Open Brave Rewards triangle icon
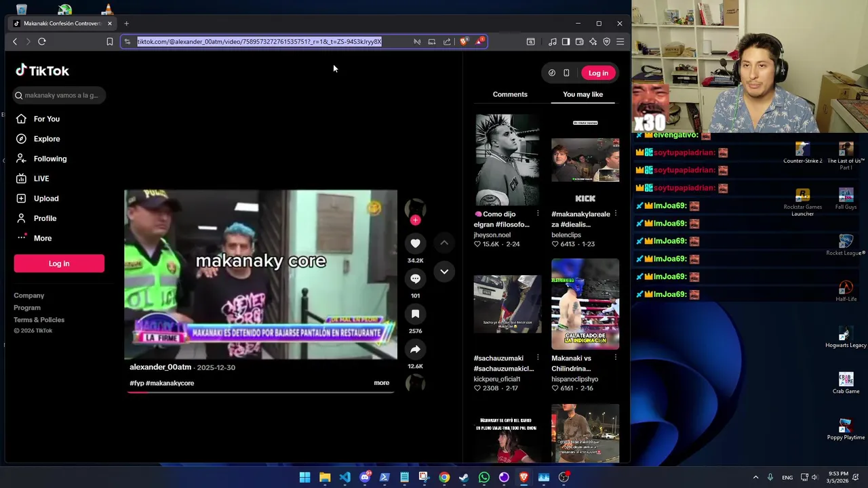This screenshot has height=488, width=868. tap(479, 41)
